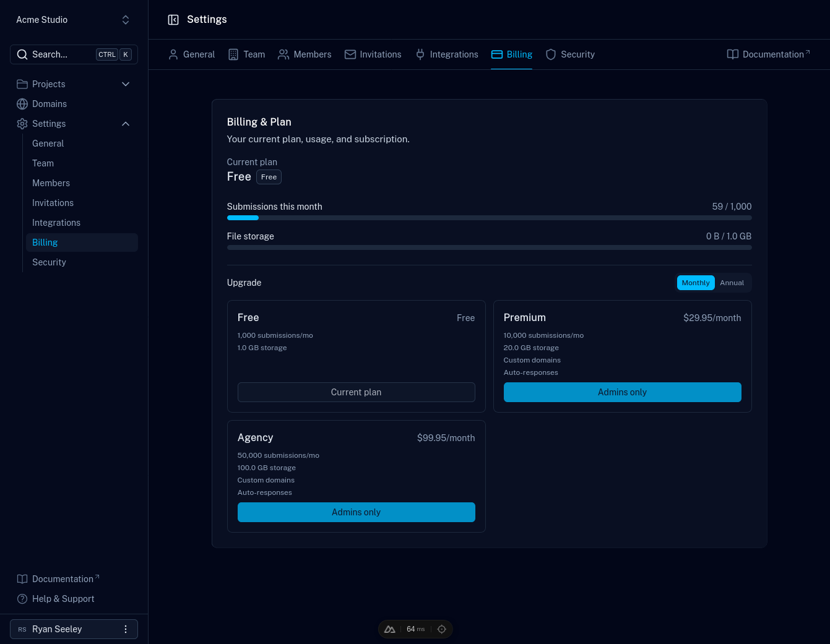830x644 pixels.
Task: Click the Domains globe icon
Action: coord(22,104)
